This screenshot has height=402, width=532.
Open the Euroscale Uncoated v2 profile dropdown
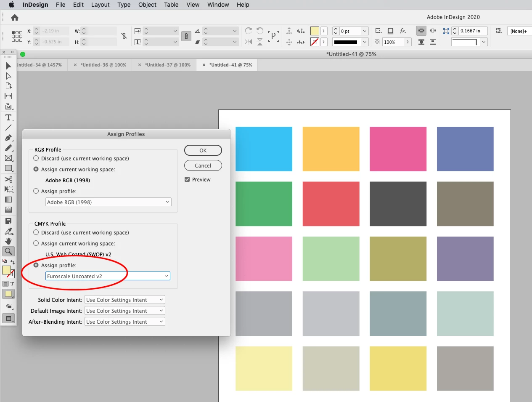click(x=108, y=276)
